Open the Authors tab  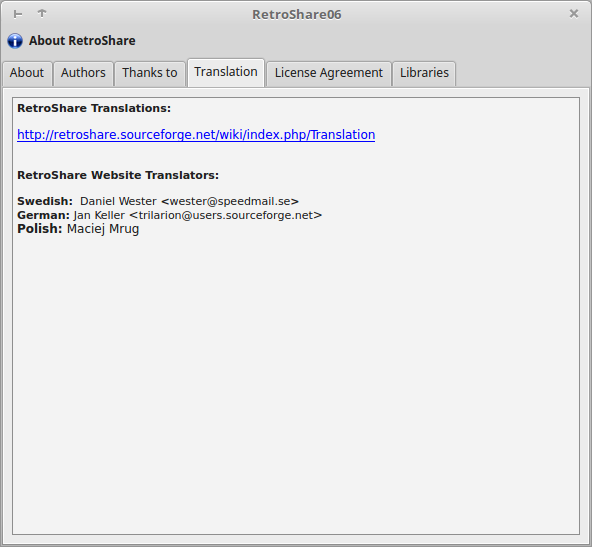(83, 73)
